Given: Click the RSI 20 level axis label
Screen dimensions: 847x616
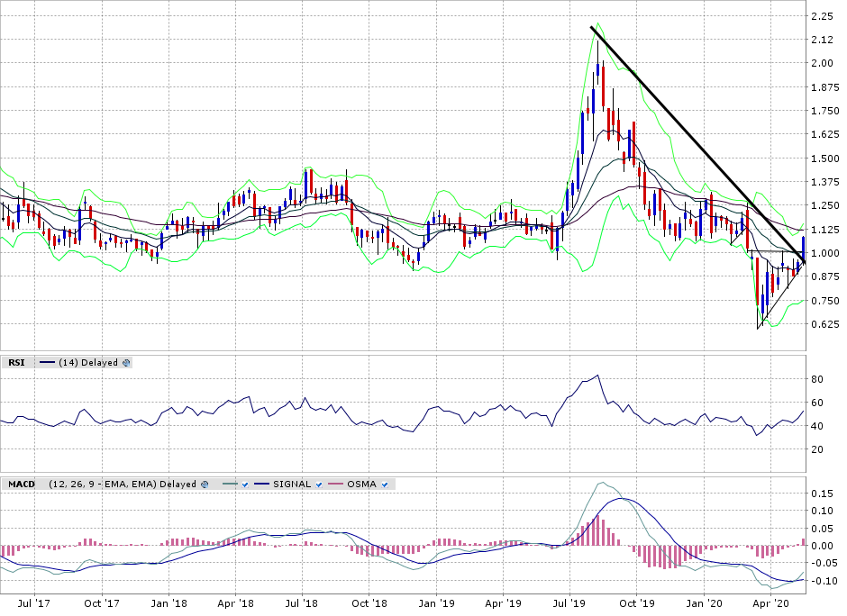Looking at the screenshot, I should [817, 449].
